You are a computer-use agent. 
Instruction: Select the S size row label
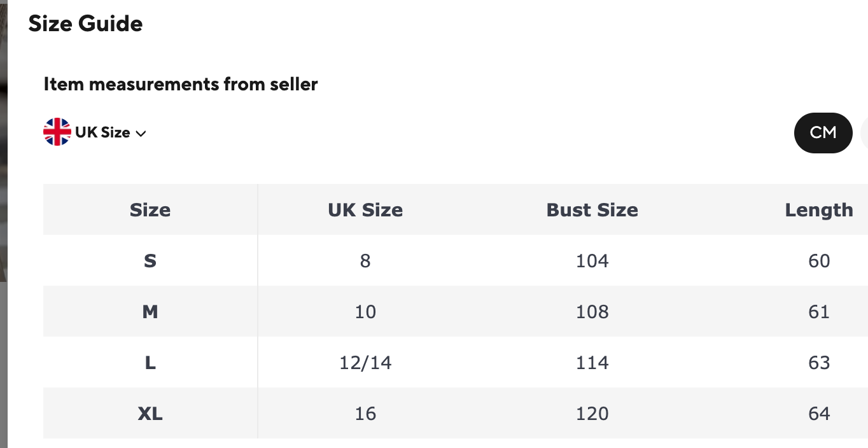click(150, 261)
